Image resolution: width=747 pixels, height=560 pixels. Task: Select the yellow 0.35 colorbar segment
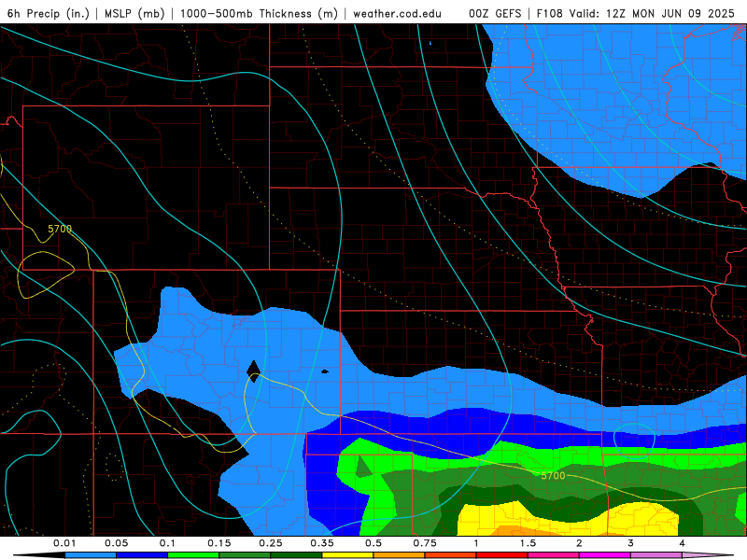(x=347, y=555)
